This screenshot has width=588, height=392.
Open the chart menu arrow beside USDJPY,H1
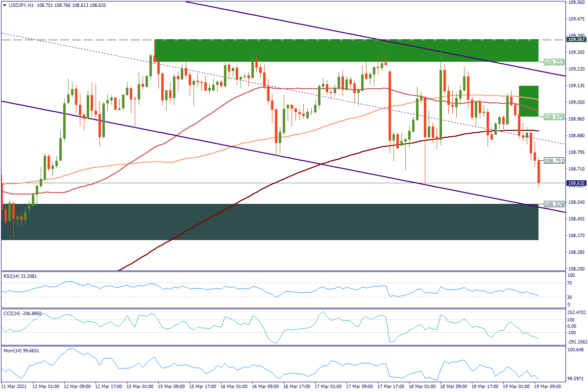[4, 5]
